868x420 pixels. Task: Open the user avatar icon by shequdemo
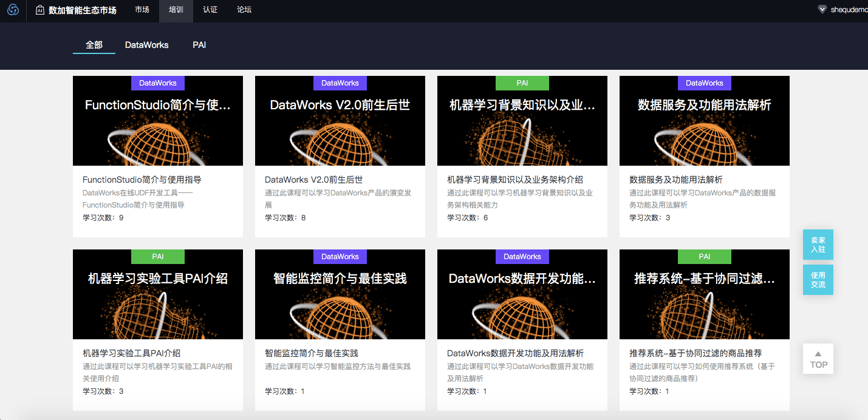tap(822, 10)
